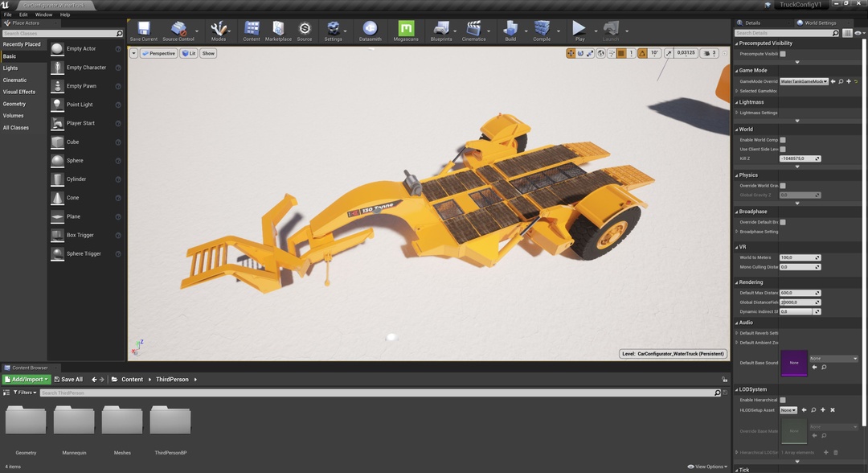Open the Megascans plugin

[x=406, y=30]
